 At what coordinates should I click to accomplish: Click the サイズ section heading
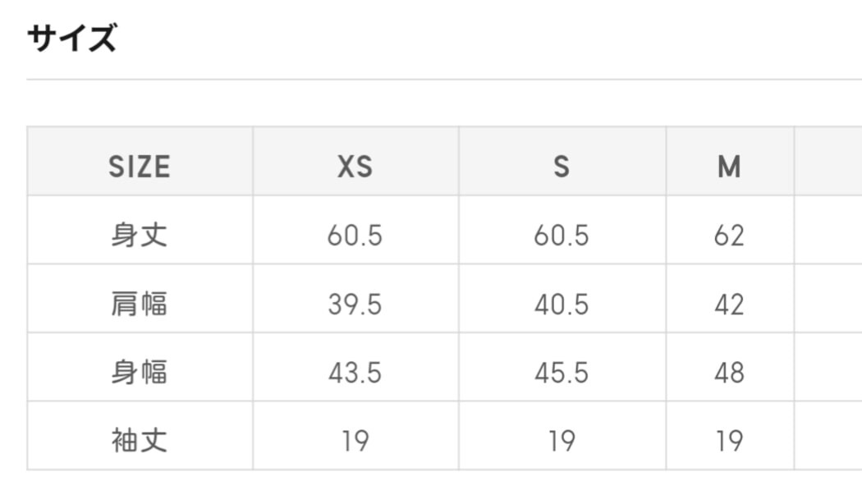[72, 39]
